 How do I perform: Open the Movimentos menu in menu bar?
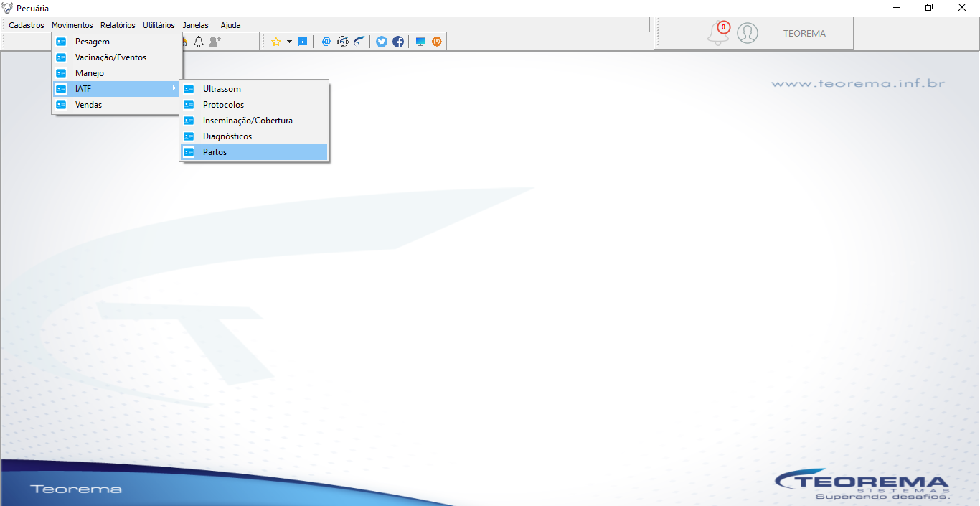[72, 25]
